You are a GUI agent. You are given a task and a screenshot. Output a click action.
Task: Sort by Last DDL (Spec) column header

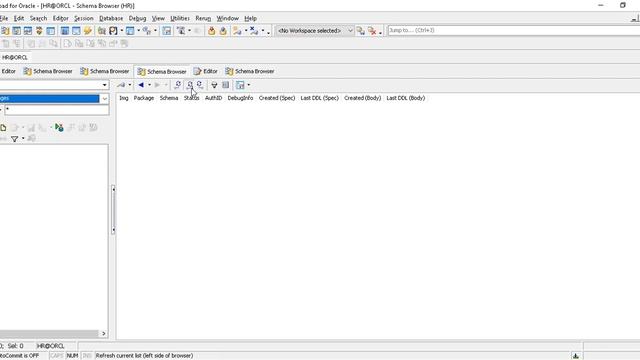[320, 98]
